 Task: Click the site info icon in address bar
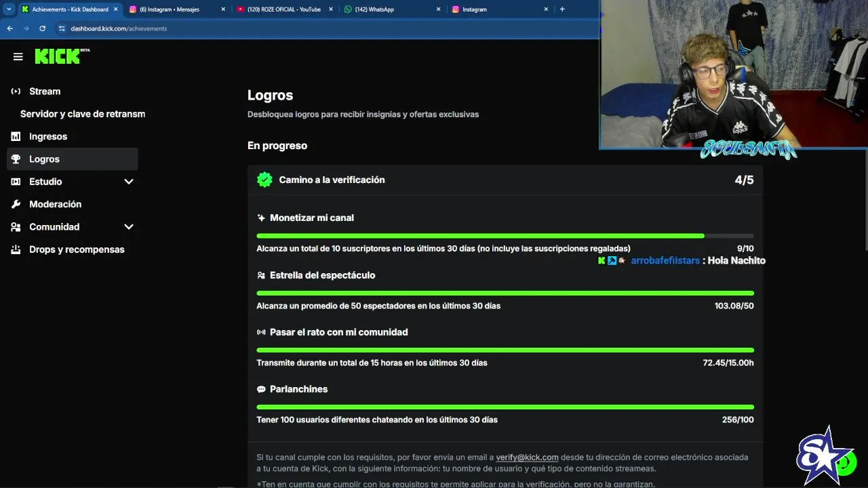(62, 28)
